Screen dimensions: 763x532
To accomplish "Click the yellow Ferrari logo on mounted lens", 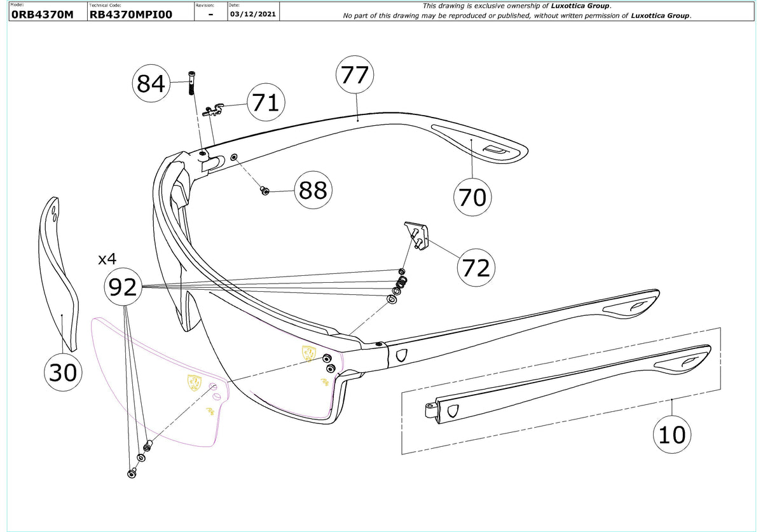I will (309, 353).
